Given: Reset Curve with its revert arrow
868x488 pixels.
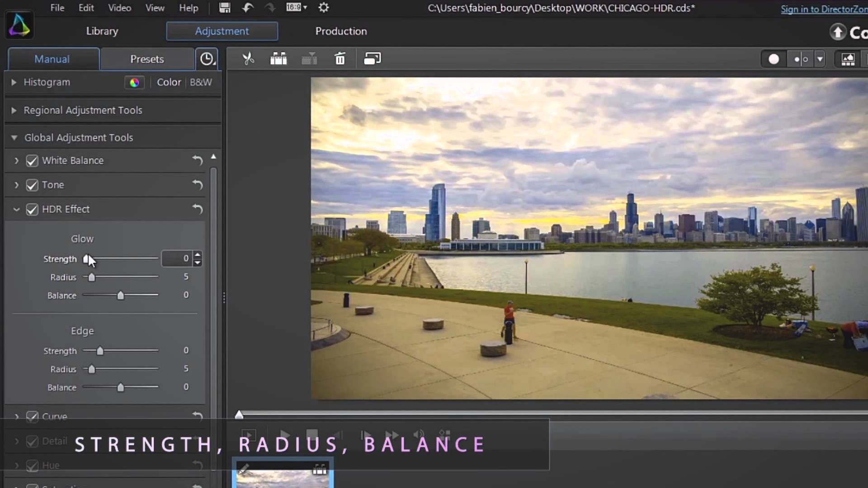Looking at the screenshot, I should [x=197, y=416].
